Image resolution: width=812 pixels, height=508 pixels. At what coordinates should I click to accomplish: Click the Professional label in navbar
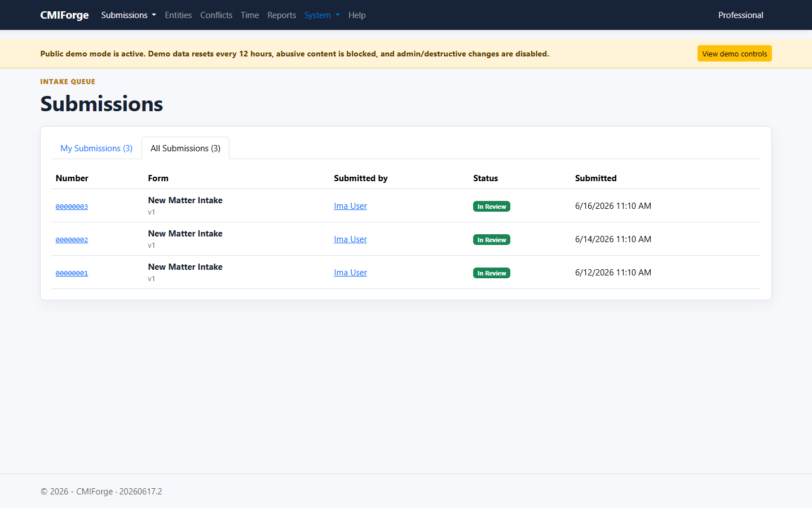point(740,15)
